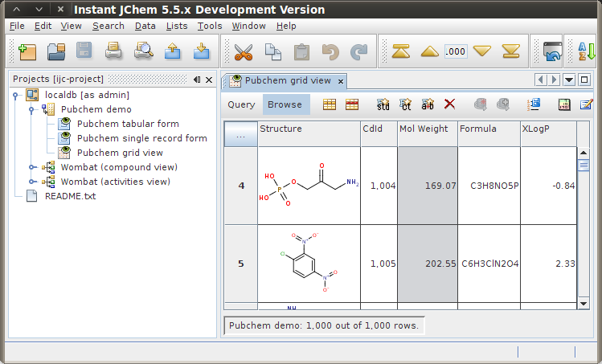This screenshot has width=602, height=364.
Task: Click the grid's vertical scrollbar thumb
Action: point(584,165)
